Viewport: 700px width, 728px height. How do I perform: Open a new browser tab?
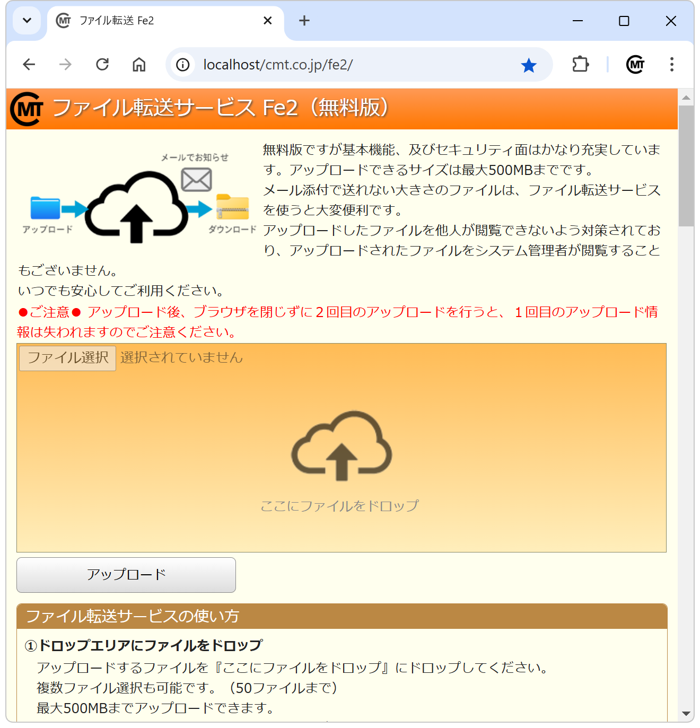[304, 21]
